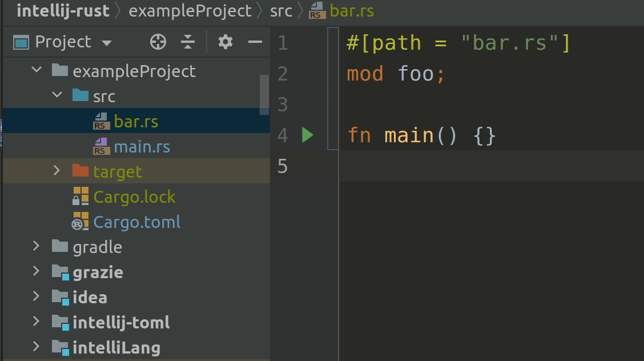Click the idea module folder icon
The image size is (644, 361).
61,298
